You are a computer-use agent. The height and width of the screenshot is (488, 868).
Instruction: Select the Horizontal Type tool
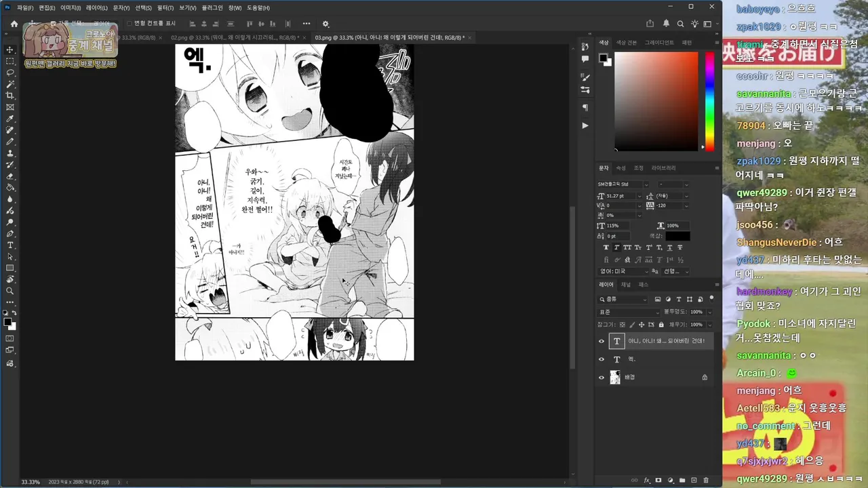coord(10,245)
